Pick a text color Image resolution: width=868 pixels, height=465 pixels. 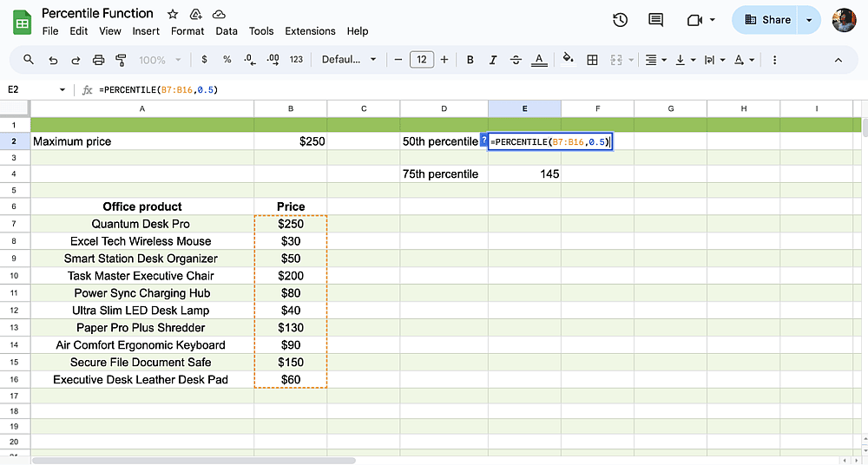[539, 60]
